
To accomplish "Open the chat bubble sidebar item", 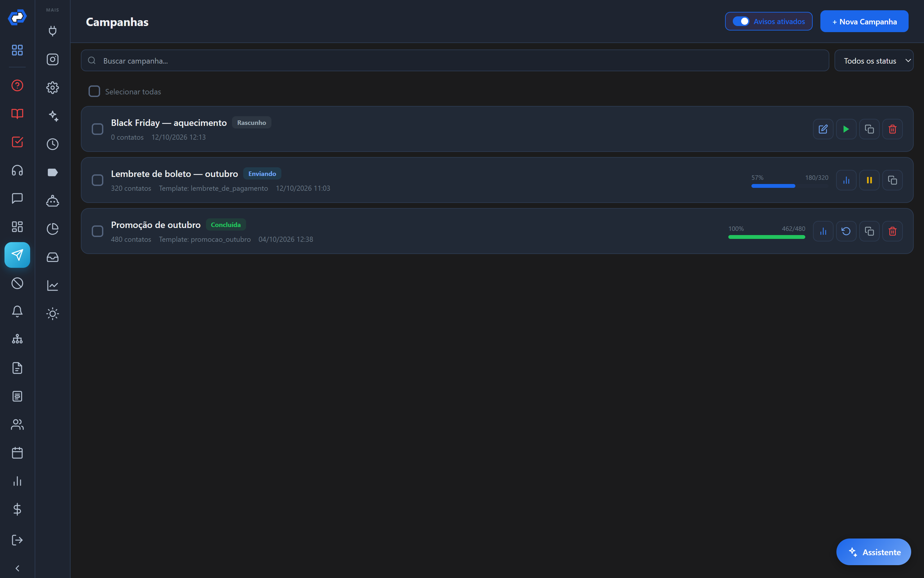I will pos(17,198).
